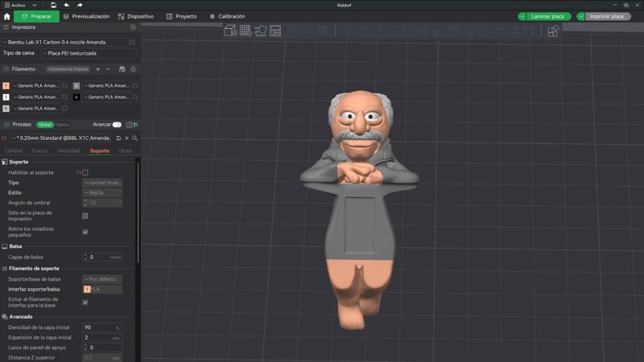
Task: Edit filament 2 preset
Action: pyautogui.click(x=135, y=85)
